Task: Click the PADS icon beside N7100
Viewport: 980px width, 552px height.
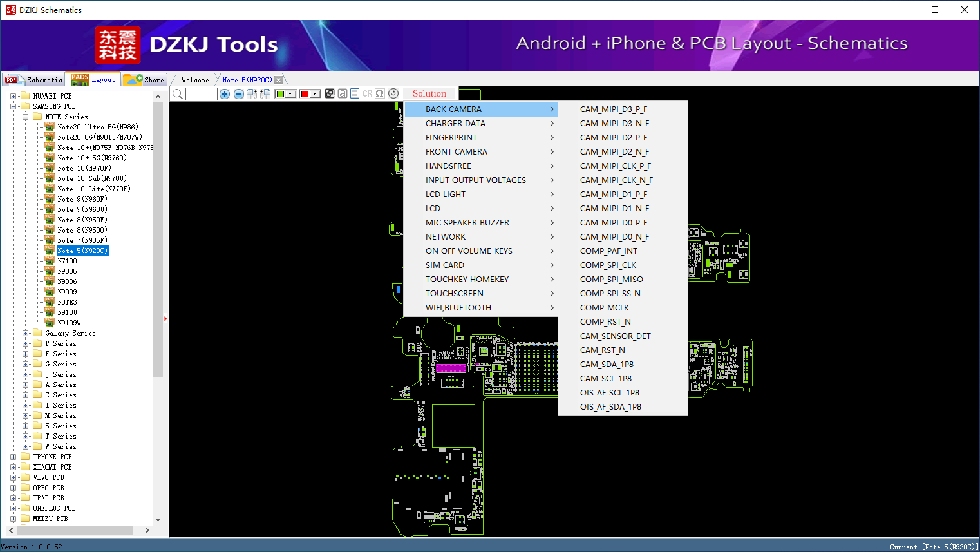Action: 50,261
